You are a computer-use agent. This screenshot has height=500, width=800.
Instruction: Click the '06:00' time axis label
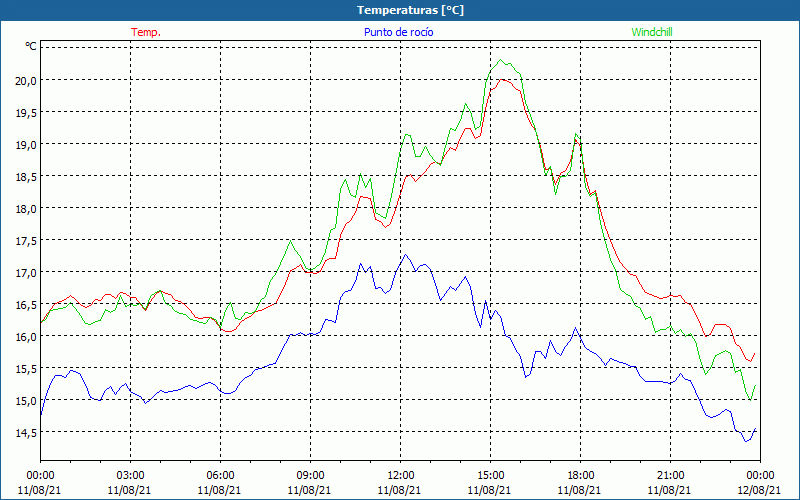coord(220,476)
